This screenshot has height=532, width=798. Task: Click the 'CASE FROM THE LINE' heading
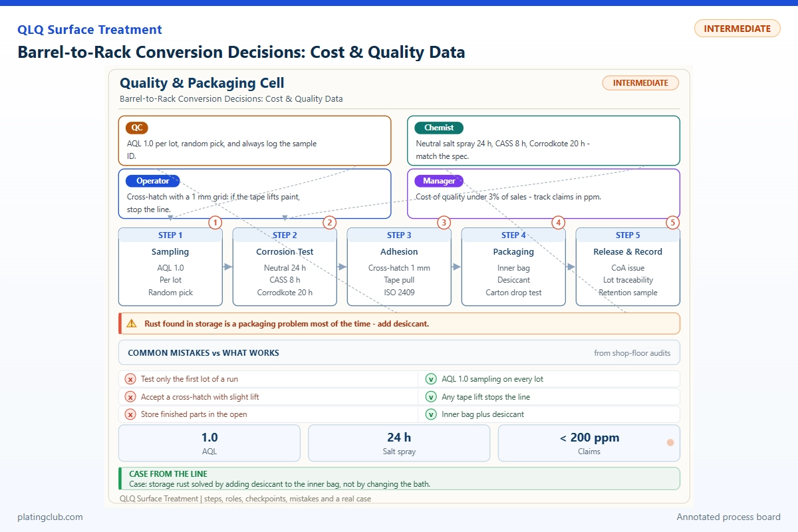tap(168, 474)
